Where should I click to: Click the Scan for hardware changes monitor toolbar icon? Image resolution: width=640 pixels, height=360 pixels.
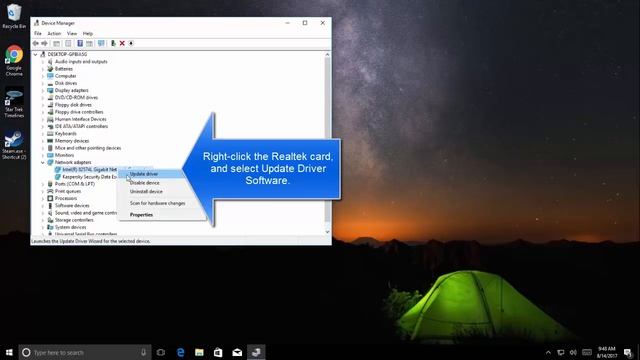click(x=101, y=43)
